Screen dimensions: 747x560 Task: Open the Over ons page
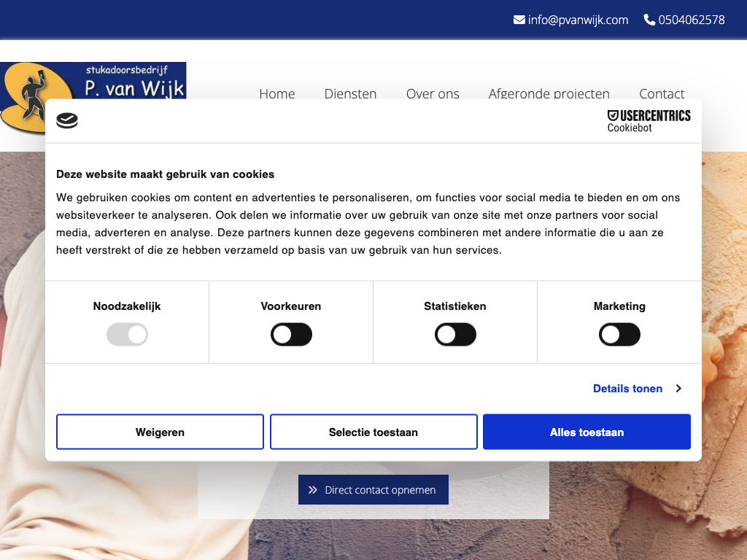[x=433, y=93]
